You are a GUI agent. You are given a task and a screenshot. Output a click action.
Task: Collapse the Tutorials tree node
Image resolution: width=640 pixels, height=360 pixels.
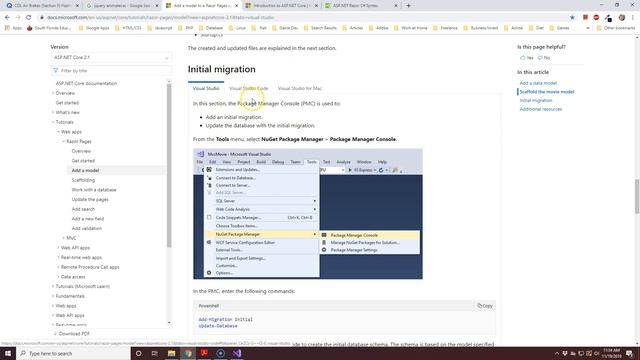[53, 122]
